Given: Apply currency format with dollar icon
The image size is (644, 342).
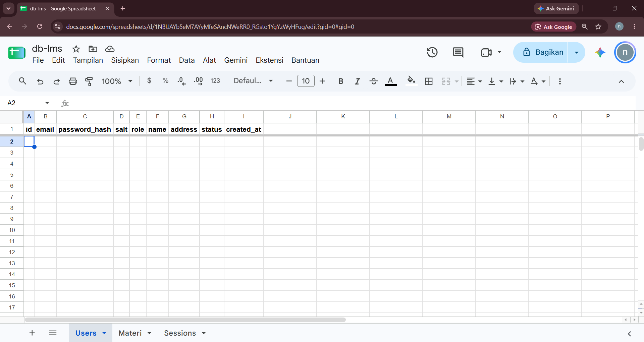Looking at the screenshot, I should point(149,81).
